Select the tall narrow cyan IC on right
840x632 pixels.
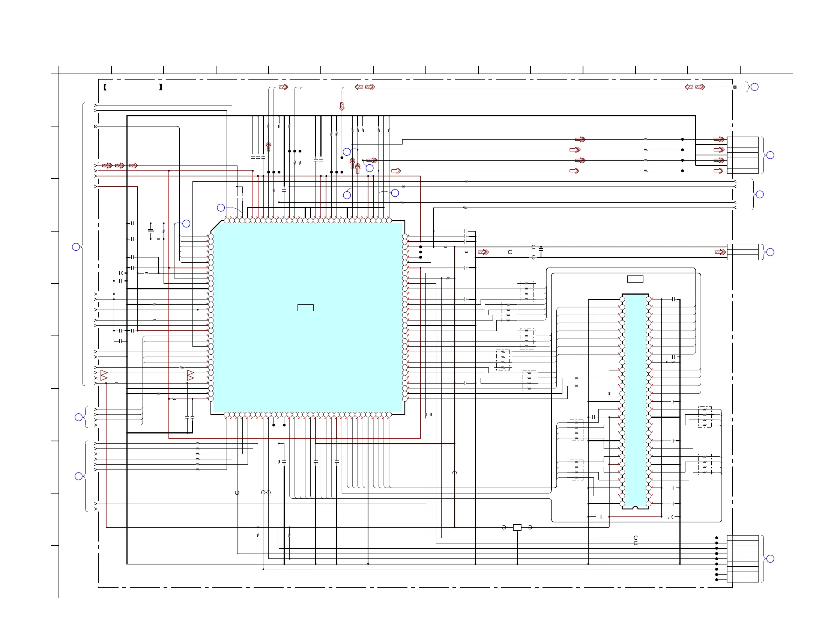coord(635,401)
